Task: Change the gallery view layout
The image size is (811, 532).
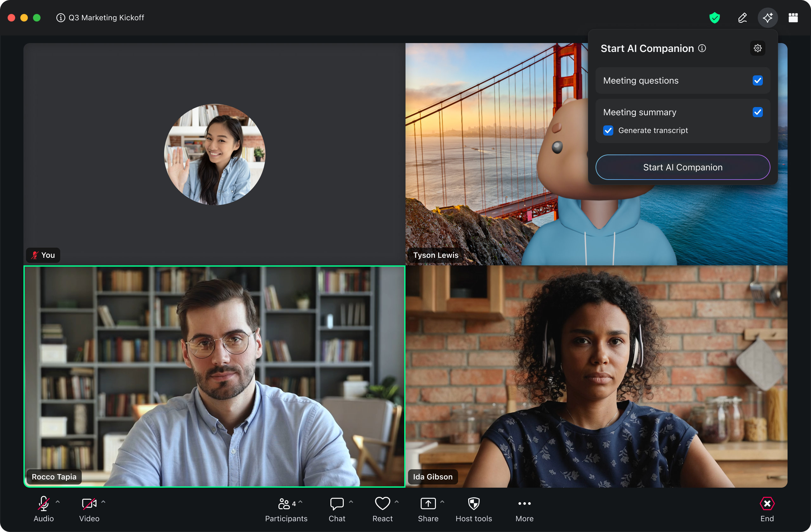Action: pyautogui.click(x=793, y=18)
